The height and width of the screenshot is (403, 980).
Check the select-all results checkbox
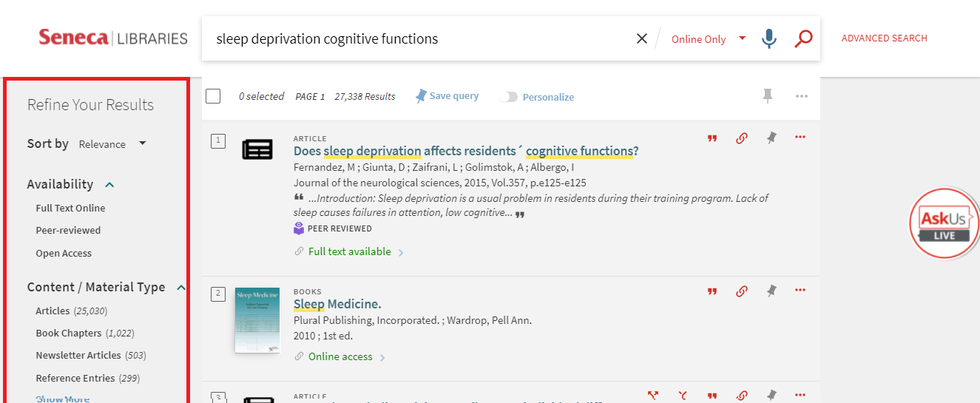click(213, 96)
